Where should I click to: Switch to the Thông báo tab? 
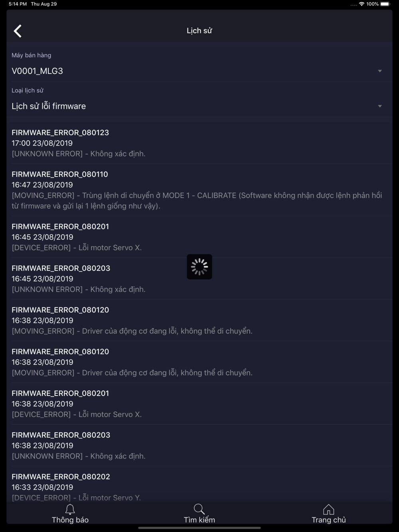pyautogui.click(x=70, y=513)
